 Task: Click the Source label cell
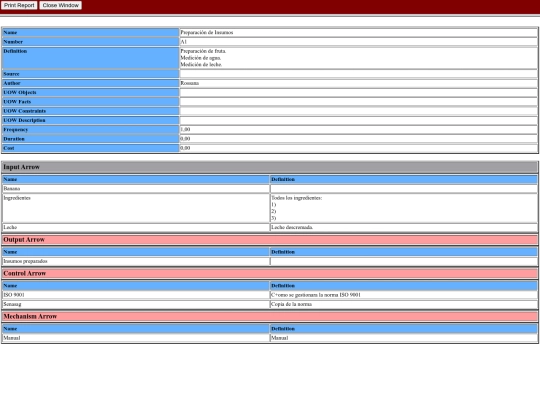(x=91, y=74)
